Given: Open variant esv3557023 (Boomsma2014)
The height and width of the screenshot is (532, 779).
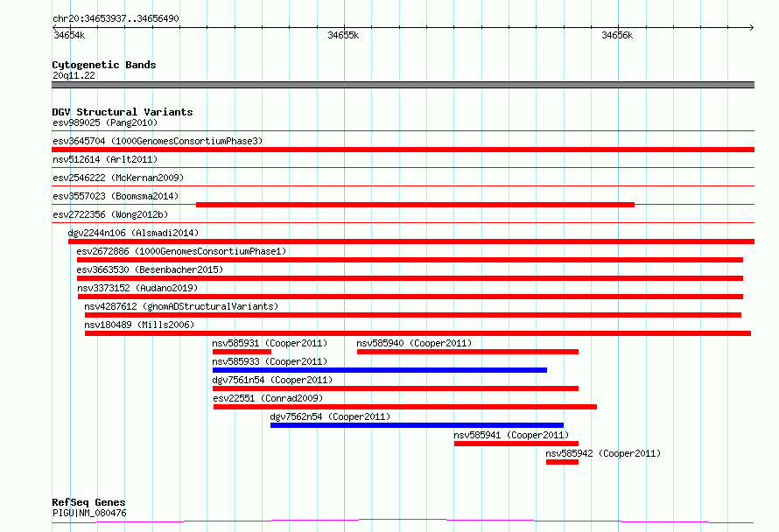Looking at the screenshot, I should click(116, 196).
